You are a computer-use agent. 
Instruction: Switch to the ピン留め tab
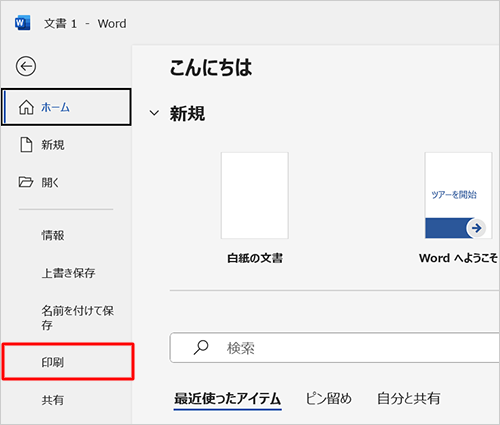point(328,399)
